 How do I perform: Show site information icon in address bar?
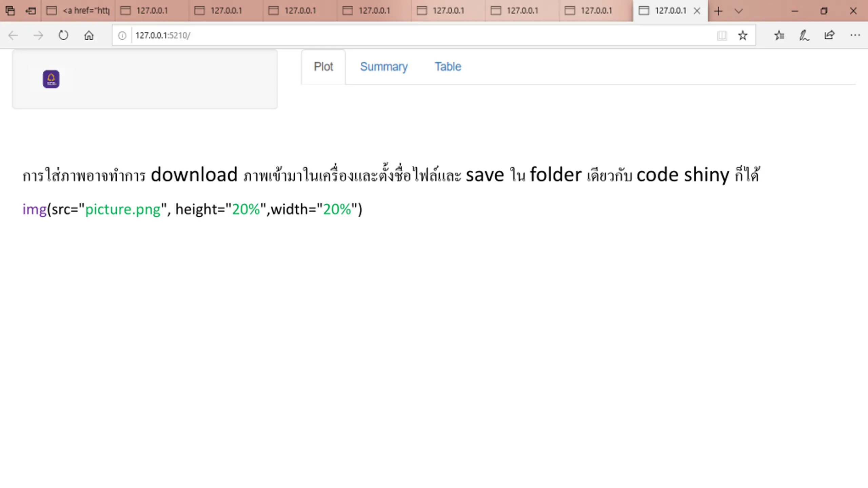122,35
